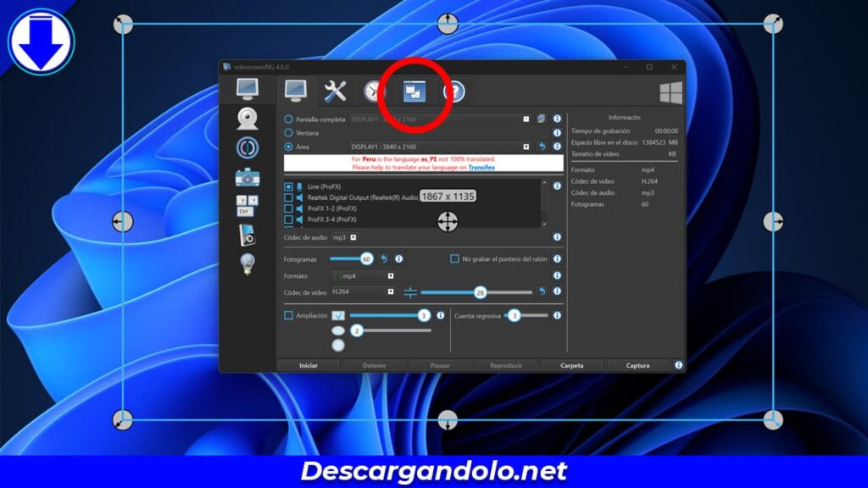Click the Carpeta button
Screen dimensions: 868x488
point(572,364)
